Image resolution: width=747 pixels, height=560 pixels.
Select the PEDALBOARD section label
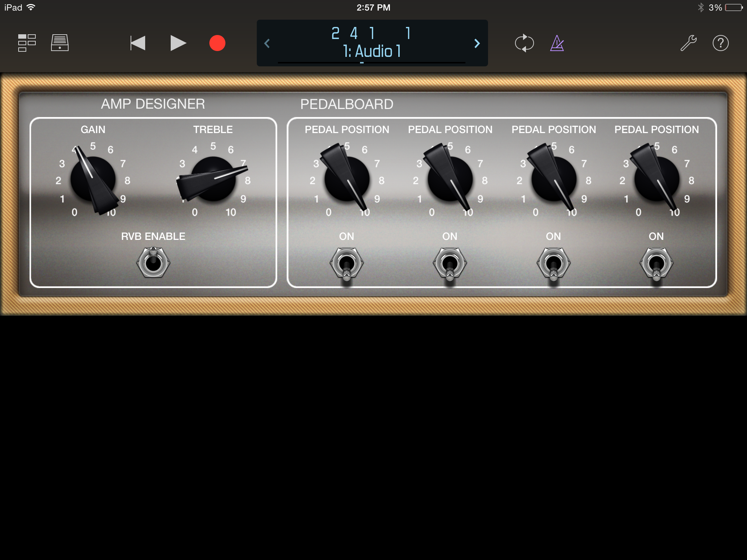347,104
